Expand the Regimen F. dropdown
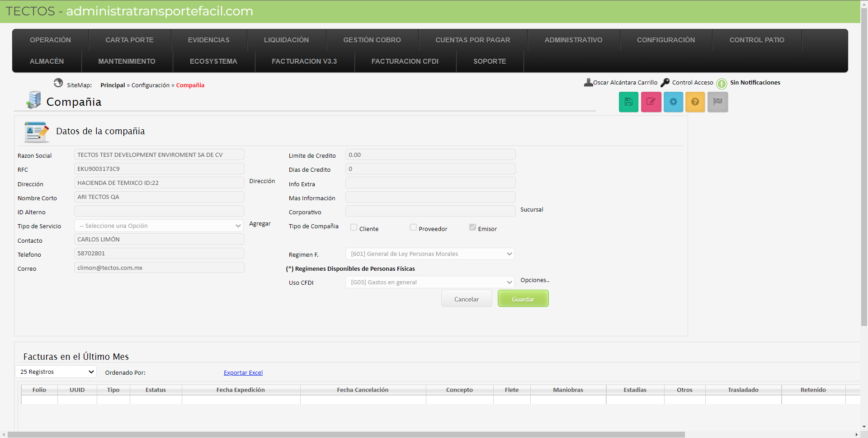 (x=430, y=254)
